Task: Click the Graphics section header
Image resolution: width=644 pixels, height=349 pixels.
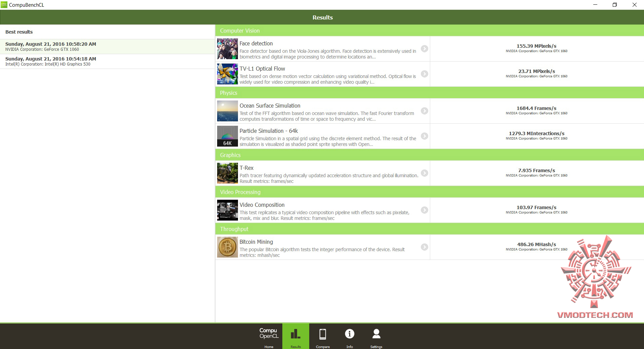Action: (x=430, y=155)
